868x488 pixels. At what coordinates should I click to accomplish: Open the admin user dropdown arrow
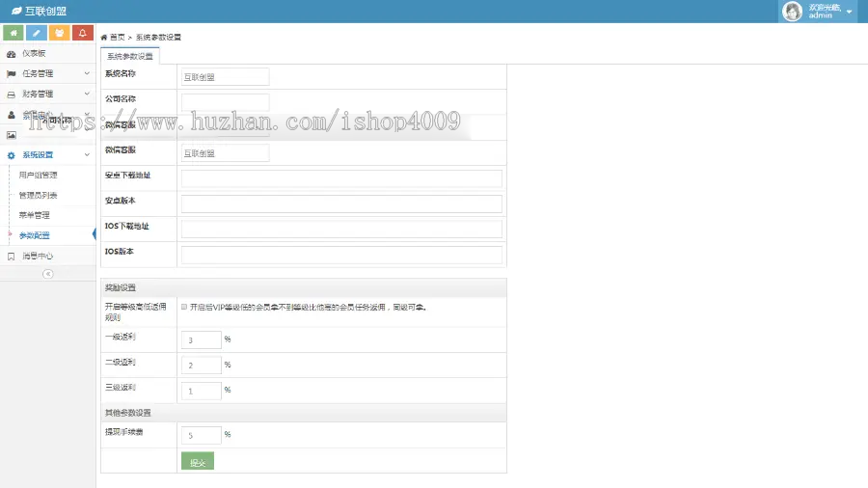pos(849,12)
